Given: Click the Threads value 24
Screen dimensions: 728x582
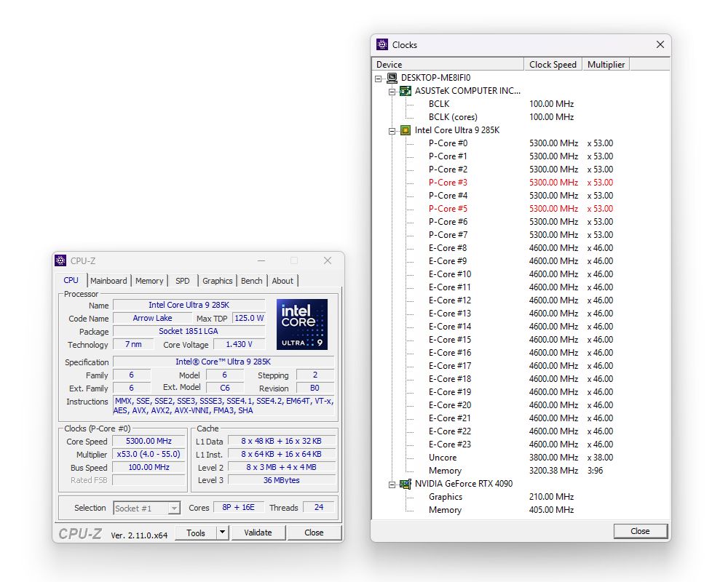Looking at the screenshot, I should click(319, 507).
